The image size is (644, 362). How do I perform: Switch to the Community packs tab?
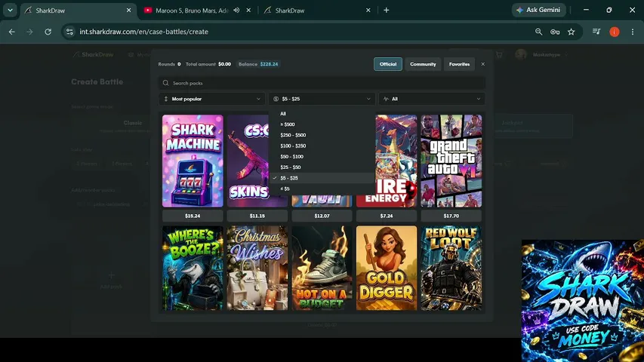pos(423,64)
